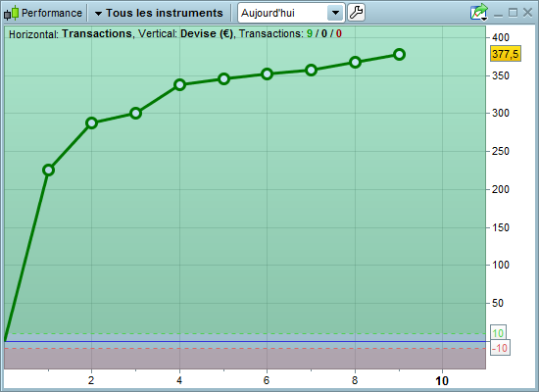Select the first transaction data point

48,170
